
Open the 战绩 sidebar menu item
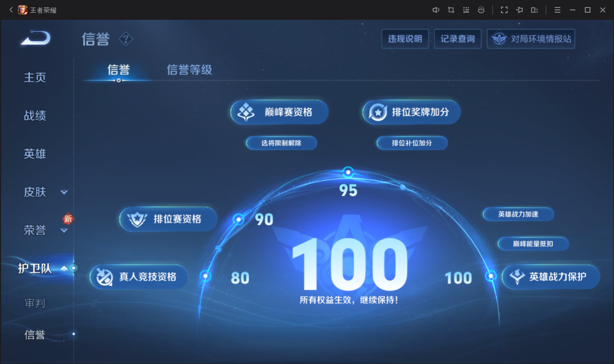pos(34,116)
